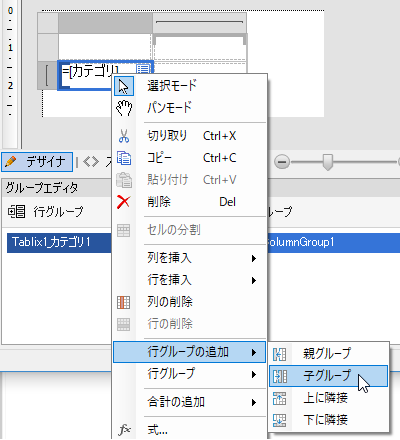Choose 子グループ from the submenu
Viewport: 400px width, 440px height.
pyautogui.click(x=328, y=376)
